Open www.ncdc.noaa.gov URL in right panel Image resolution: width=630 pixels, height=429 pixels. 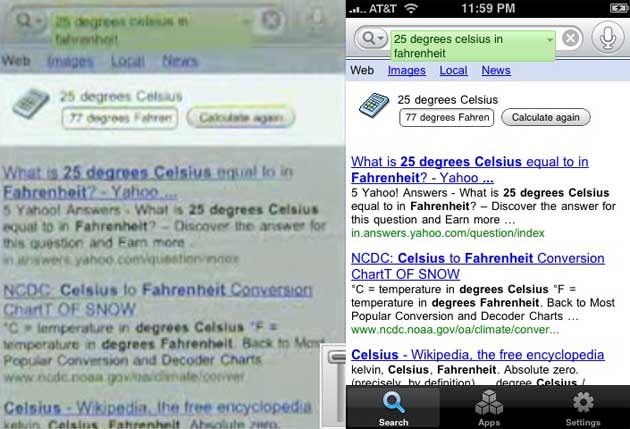[454, 330]
